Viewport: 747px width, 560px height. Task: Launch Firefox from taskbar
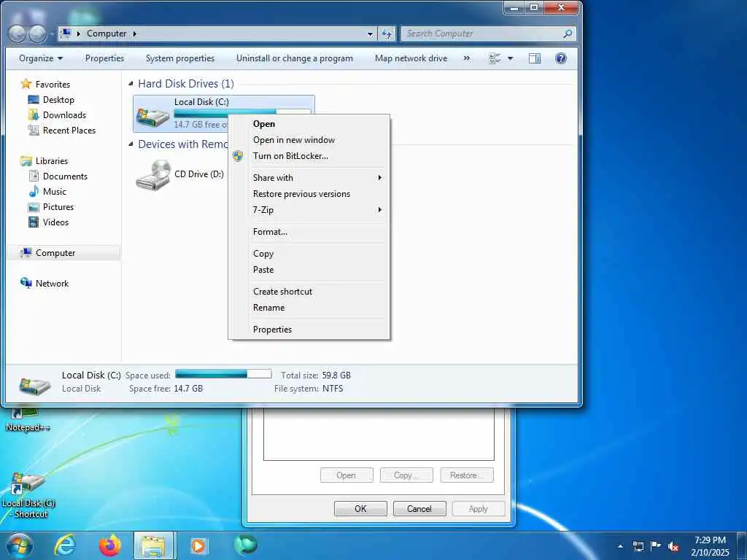(110, 545)
